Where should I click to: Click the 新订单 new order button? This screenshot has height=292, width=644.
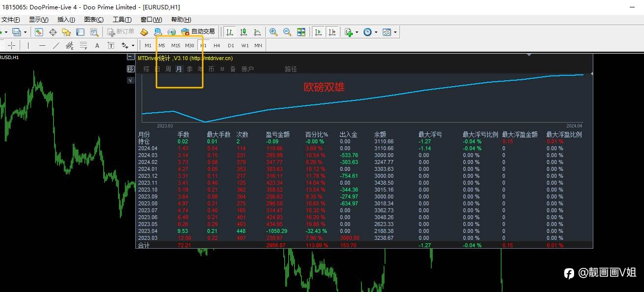coord(121,32)
